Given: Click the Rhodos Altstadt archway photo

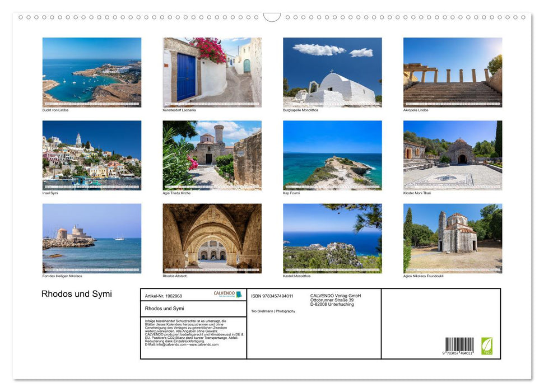Looking at the screenshot, I should [x=212, y=238].
